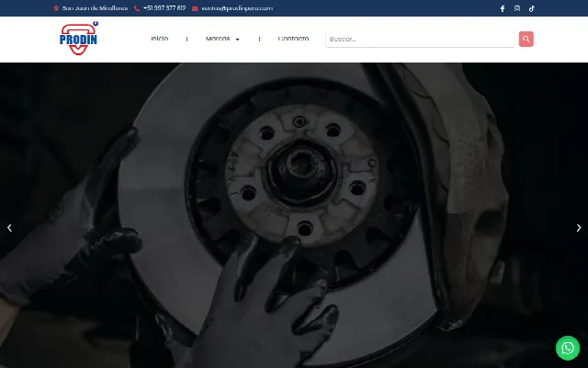Image resolution: width=588 pixels, height=368 pixels.
Task: Open the Contacto menu item
Action: 293,39
